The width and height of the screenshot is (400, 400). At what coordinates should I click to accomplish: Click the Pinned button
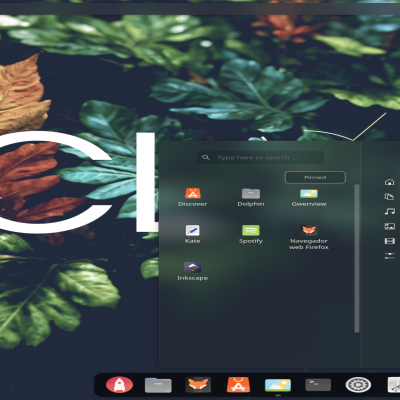pos(315,177)
